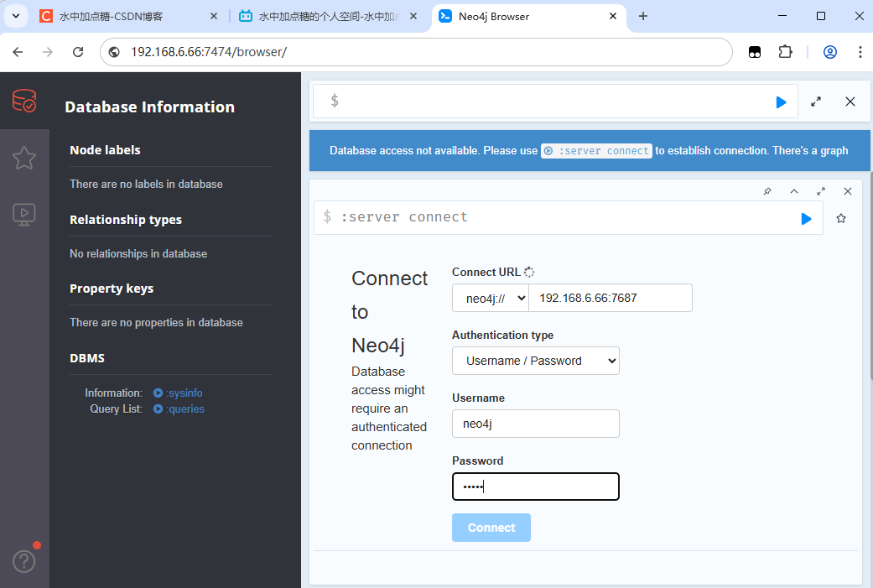Image resolution: width=873 pixels, height=588 pixels.
Task: View site information icon in address bar
Action: point(114,52)
